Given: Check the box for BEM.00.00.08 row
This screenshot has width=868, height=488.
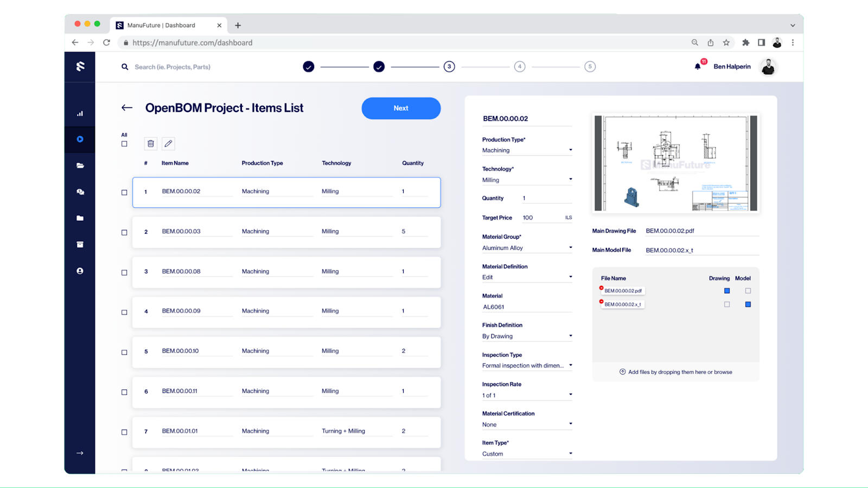Looking at the screenshot, I should [x=124, y=273].
